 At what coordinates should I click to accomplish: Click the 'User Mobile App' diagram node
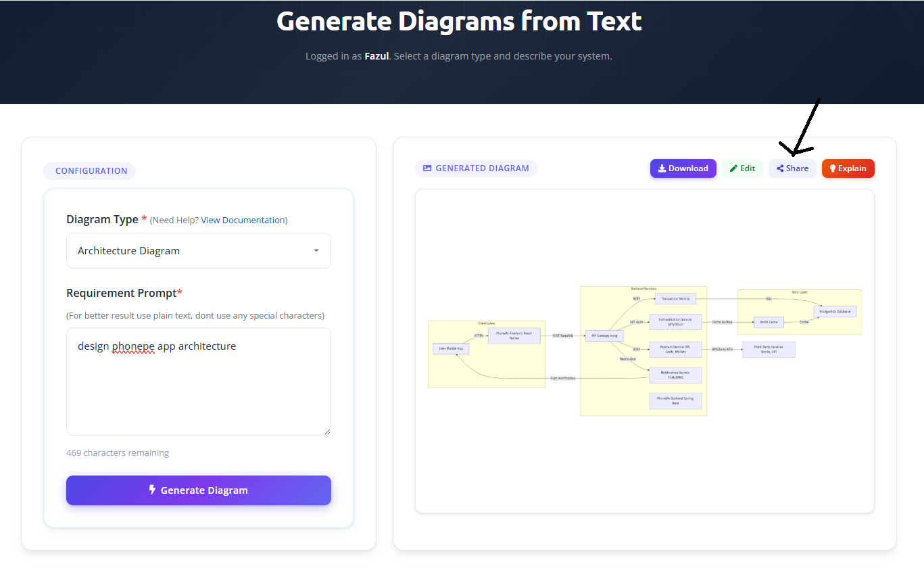point(451,348)
